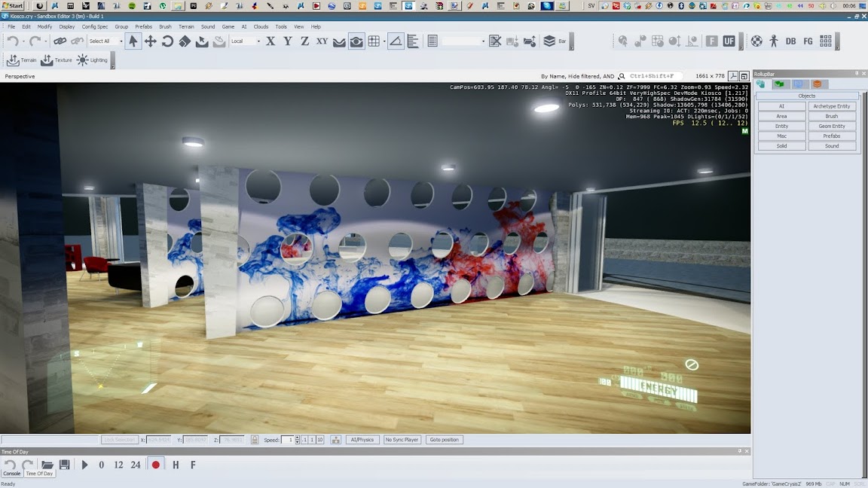Click the Speed value input field
Viewport: 868px width, 488px height.
click(x=287, y=440)
